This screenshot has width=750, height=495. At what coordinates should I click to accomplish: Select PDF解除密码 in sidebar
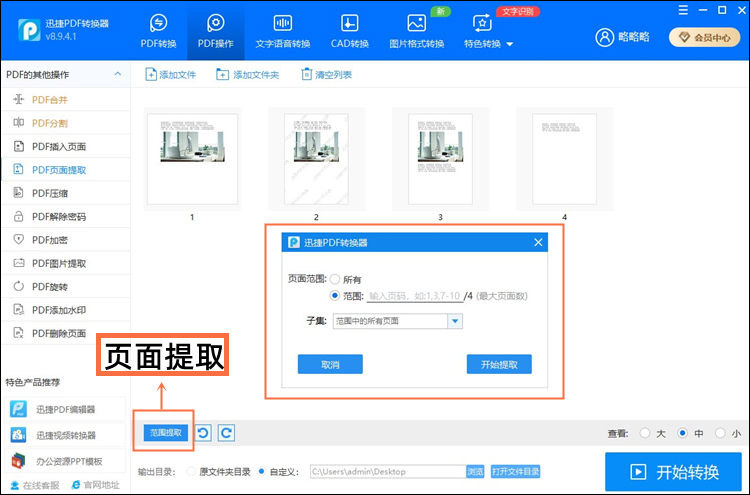[66, 217]
